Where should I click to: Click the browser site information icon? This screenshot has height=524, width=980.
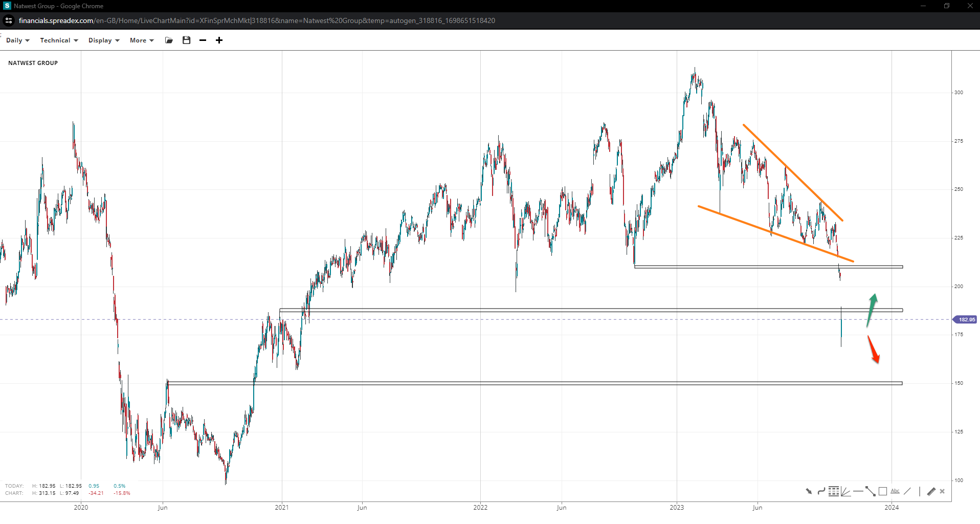click(x=9, y=20)
